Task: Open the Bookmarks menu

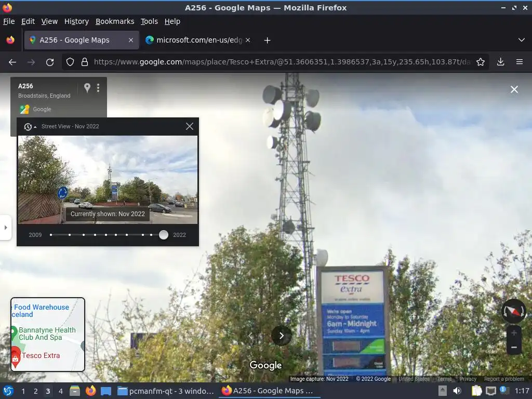Action: tap(115, 21)
